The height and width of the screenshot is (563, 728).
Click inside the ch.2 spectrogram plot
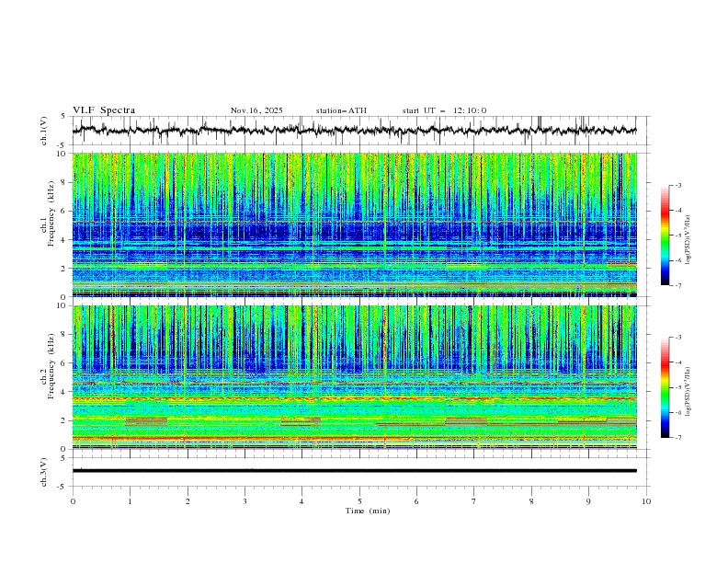[355, 377]
